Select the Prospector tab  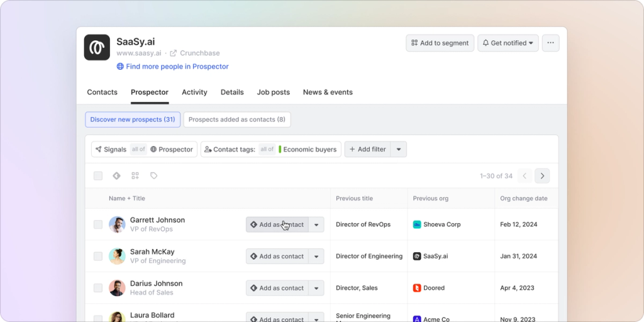[150, 92]
